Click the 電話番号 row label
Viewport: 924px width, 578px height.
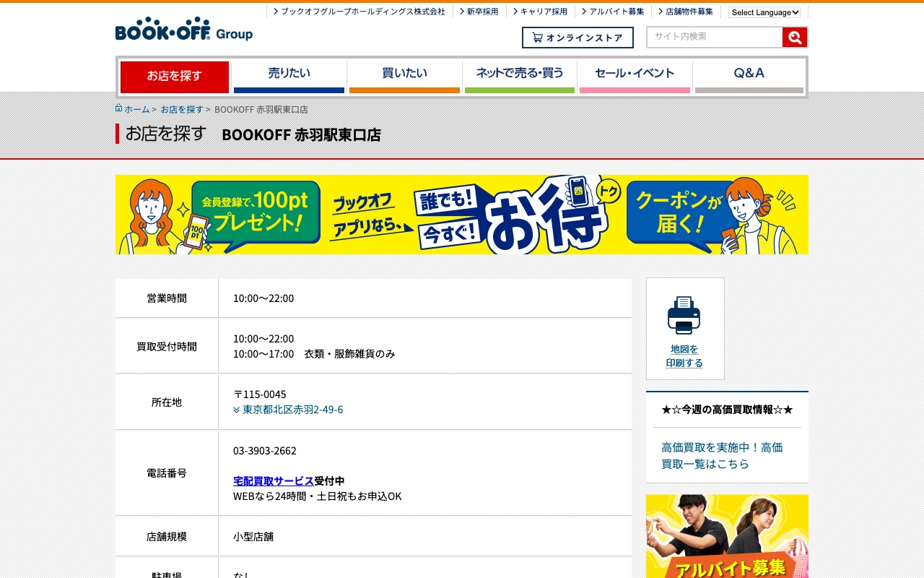point(167,473)
